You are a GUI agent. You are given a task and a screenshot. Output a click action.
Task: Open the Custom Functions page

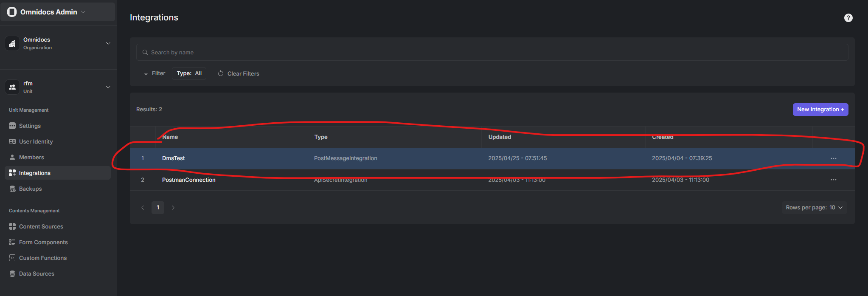42,258
